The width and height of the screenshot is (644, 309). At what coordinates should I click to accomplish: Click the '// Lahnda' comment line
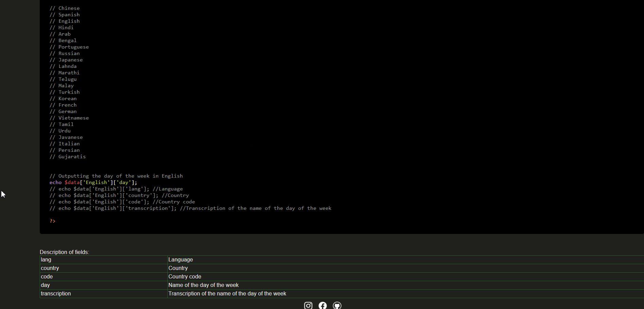click(63, 66)
